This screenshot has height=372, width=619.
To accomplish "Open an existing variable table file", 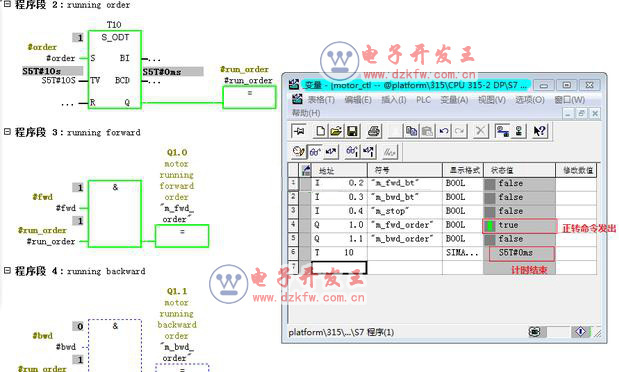I will 336,131.
